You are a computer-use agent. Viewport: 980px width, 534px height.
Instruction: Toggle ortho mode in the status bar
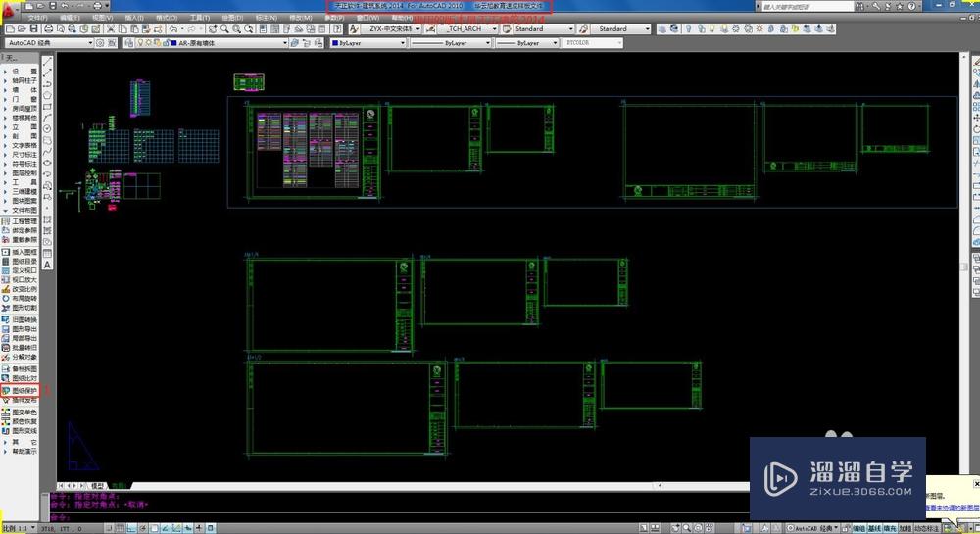(x=132, y=528)
